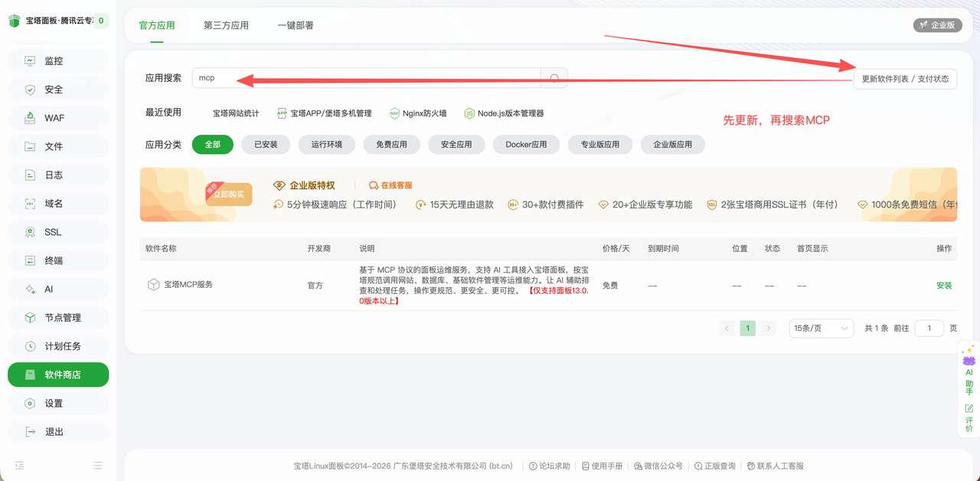Open the AI助手 floating assistant icon

coord(969,357)
